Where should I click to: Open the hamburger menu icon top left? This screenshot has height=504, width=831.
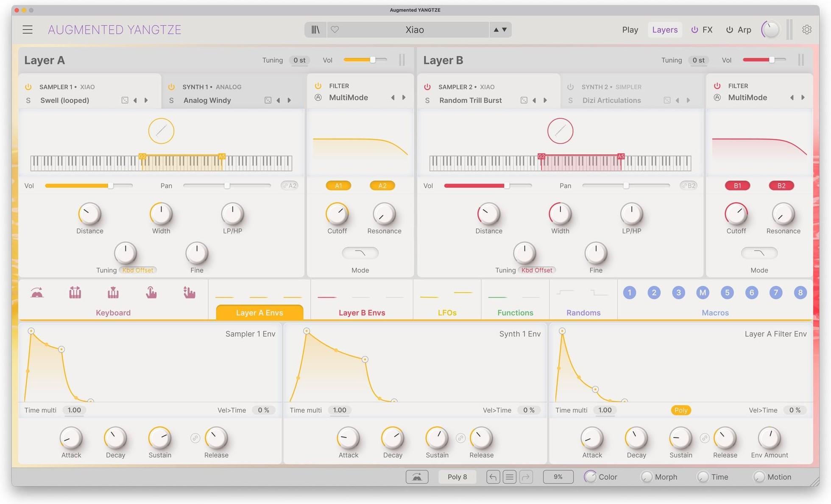(27, 29)
